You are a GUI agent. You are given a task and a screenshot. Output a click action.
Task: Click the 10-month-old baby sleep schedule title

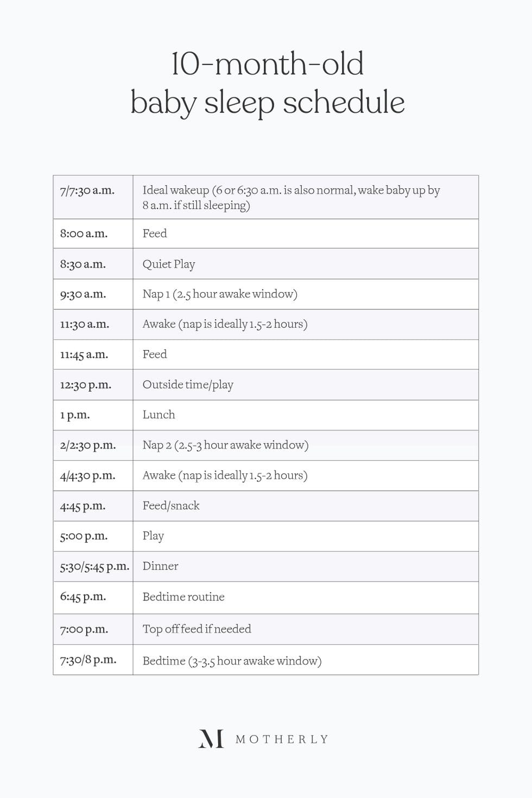pos(267,83)
